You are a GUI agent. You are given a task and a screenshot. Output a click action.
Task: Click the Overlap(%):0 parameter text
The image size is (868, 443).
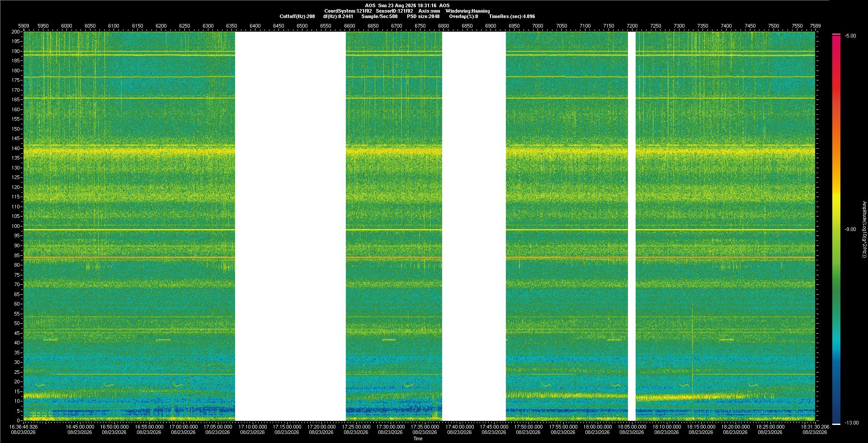tap(463, 16)
